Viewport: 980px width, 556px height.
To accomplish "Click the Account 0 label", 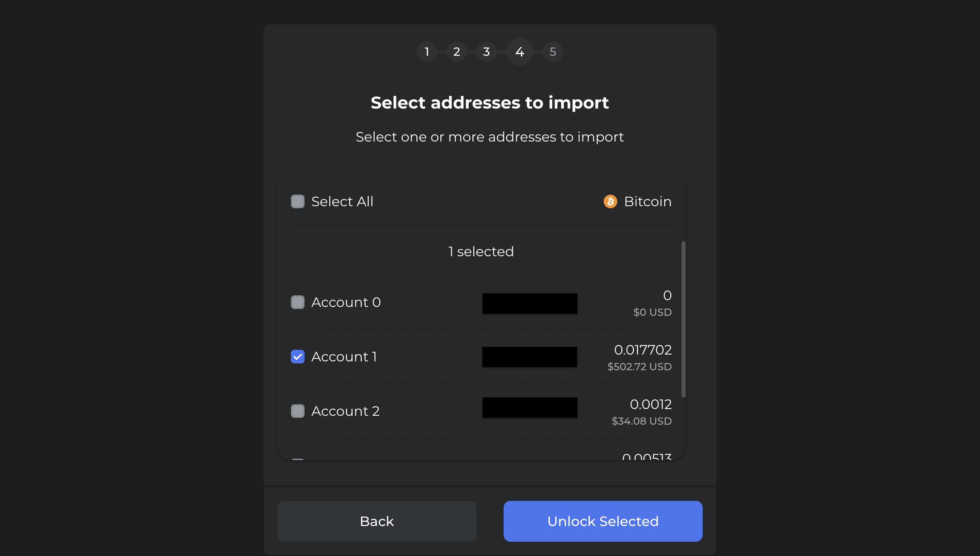I will (346, 302).
